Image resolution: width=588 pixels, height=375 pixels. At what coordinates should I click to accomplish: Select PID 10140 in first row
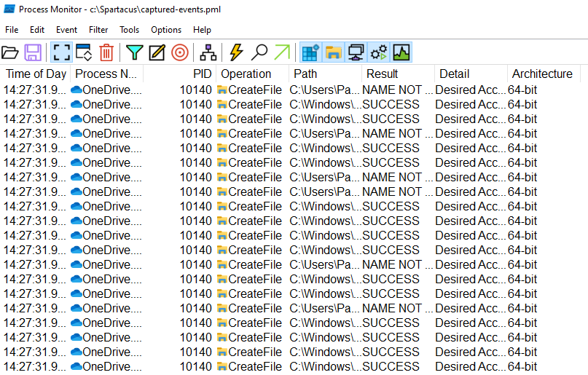(196, 90)
